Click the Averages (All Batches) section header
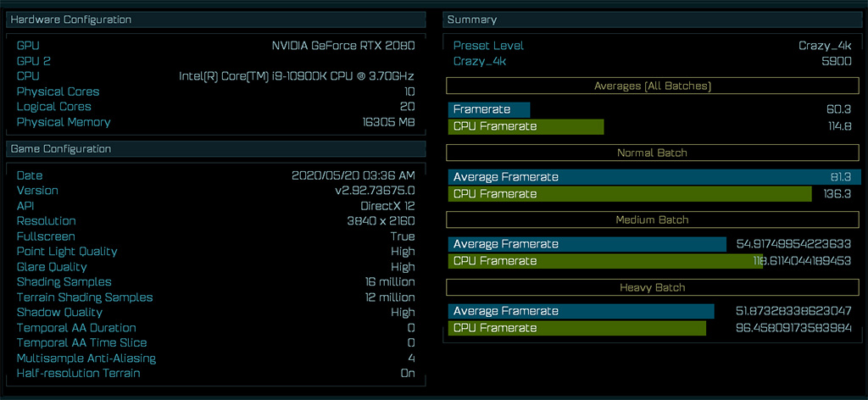The height and width of the screenshot is (400, 868). (x=651, y=86)
